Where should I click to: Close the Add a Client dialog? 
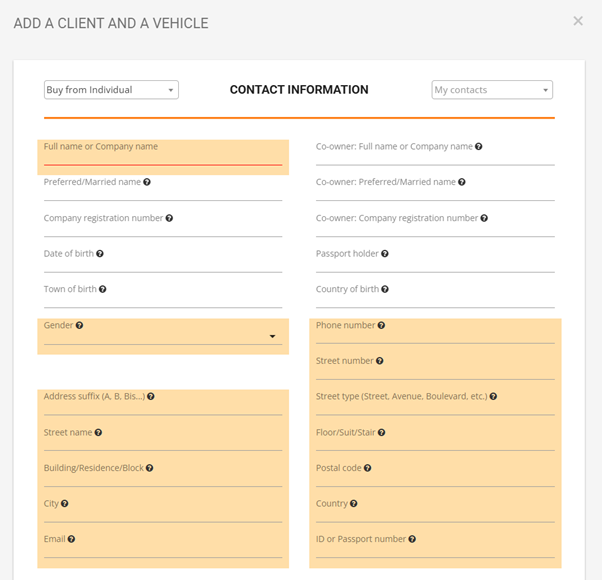(578, 21)
